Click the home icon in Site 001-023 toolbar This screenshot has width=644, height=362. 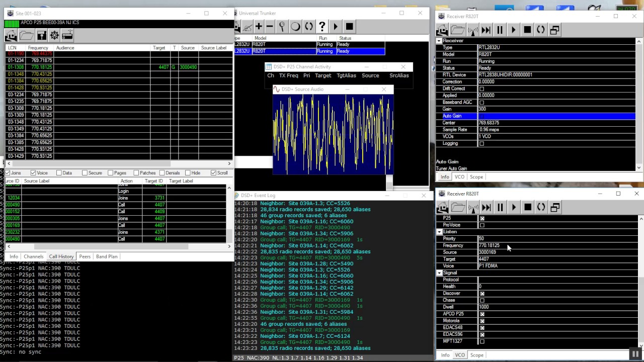(x=11, y=35)
